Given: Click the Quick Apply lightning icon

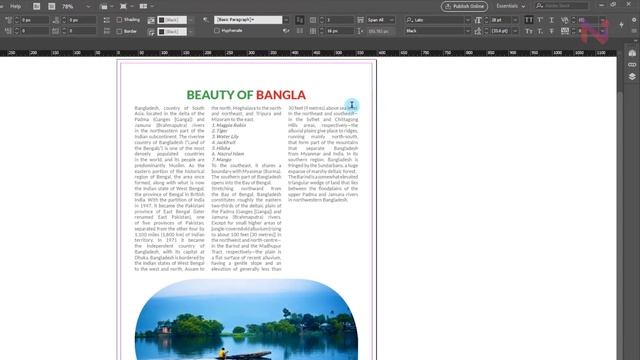Looking at the screenshot, I should [x=622, y=25].
